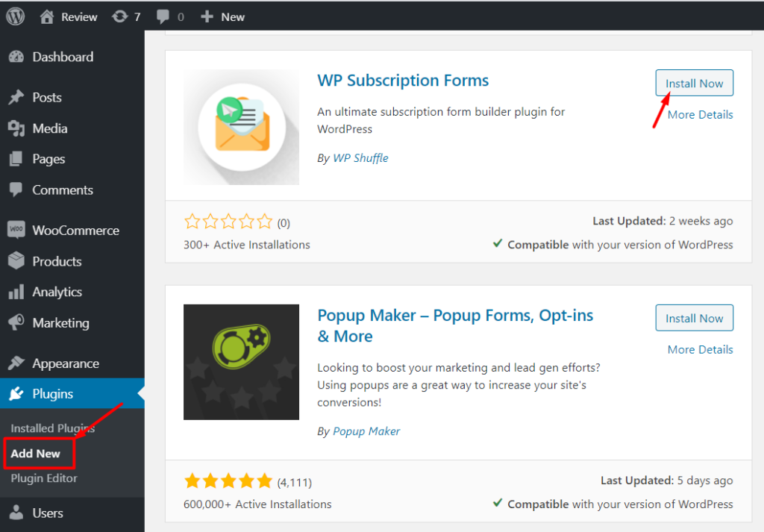Click the plus icon next to New
764x532 pixels.
pos(207,16)
